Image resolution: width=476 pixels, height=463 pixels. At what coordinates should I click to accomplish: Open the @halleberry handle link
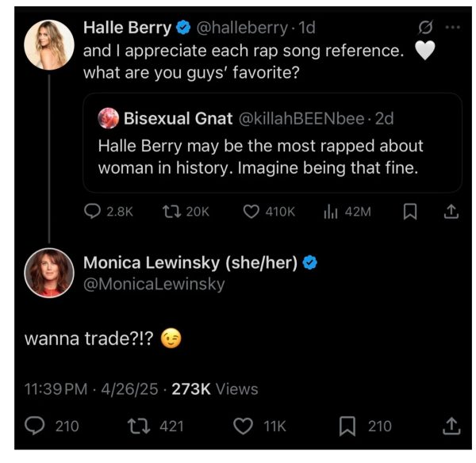(241, 27)
